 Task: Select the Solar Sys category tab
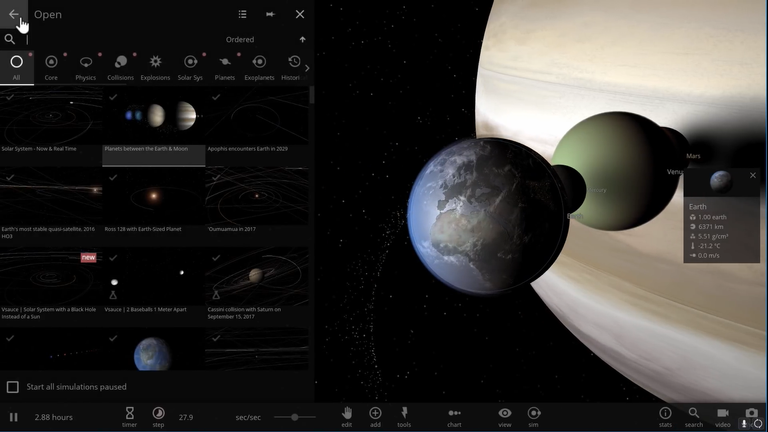190,67
